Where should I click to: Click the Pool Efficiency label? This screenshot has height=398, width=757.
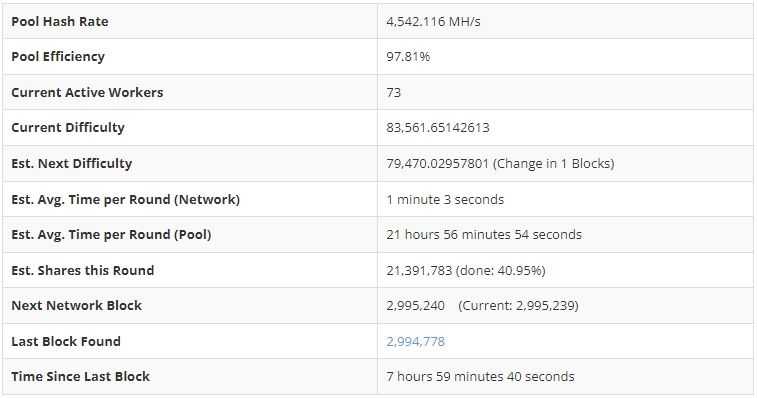[x=58, y=57]
